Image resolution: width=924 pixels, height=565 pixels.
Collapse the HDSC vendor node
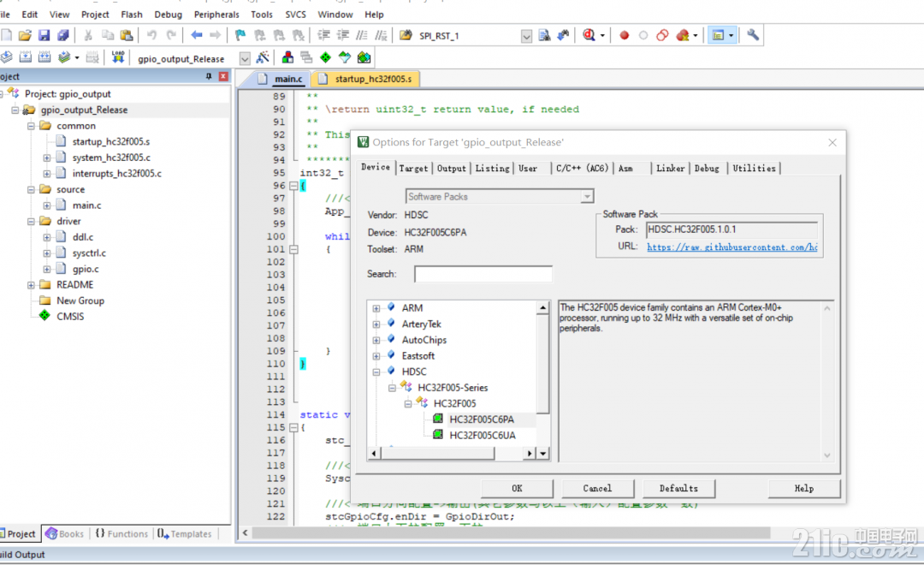click(x=376, y=372)
